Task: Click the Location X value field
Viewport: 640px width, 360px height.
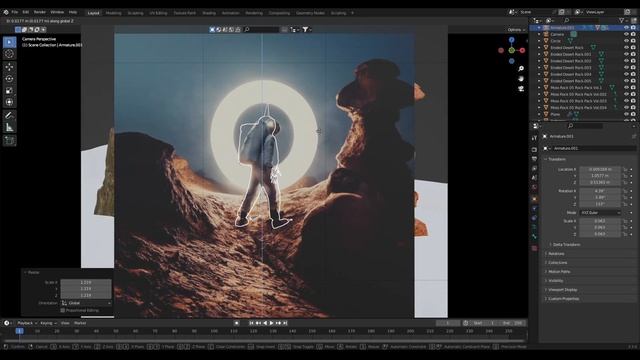Action: pyautogui.click(x=600, y=169)
